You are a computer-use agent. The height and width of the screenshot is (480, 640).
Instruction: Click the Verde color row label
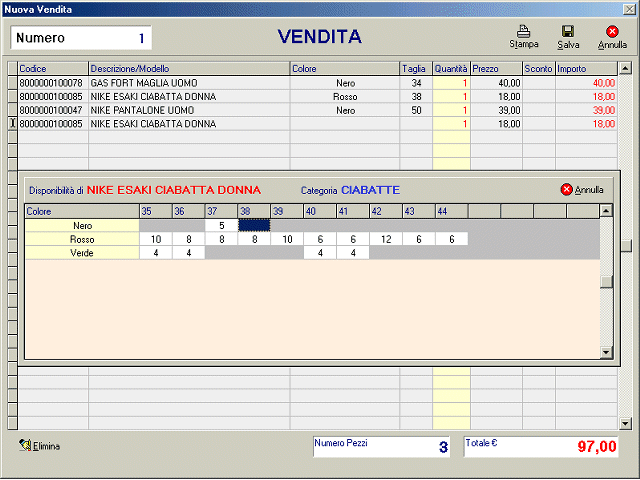(82, 253)
